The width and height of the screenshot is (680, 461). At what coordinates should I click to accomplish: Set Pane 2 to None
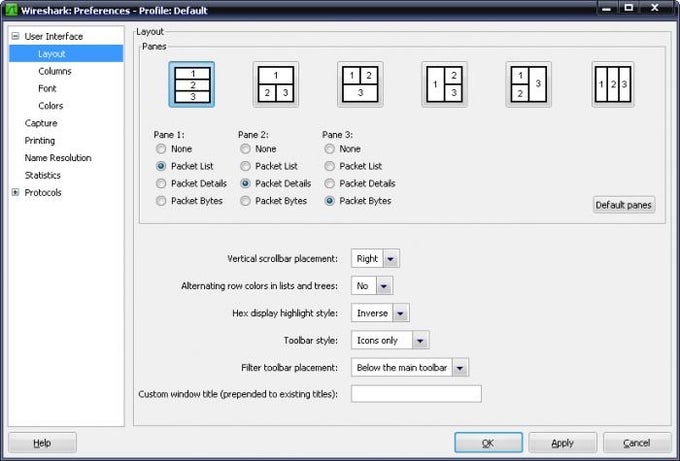245,149
